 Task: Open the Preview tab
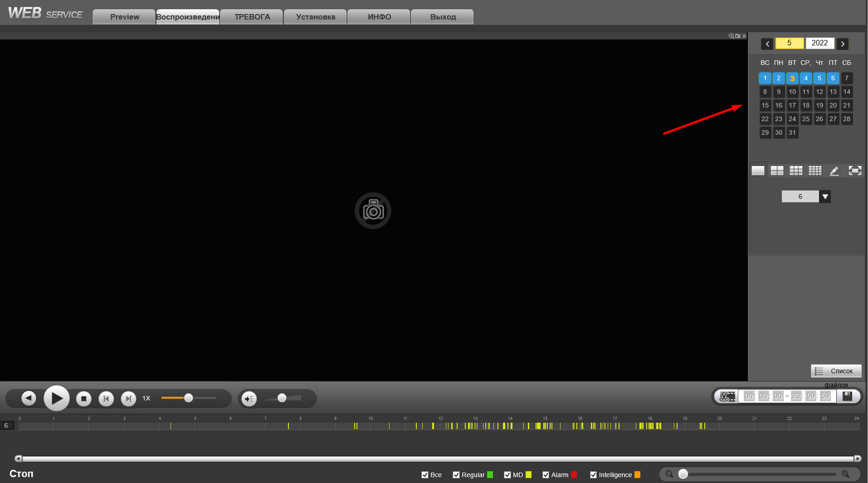click(124, 17)
